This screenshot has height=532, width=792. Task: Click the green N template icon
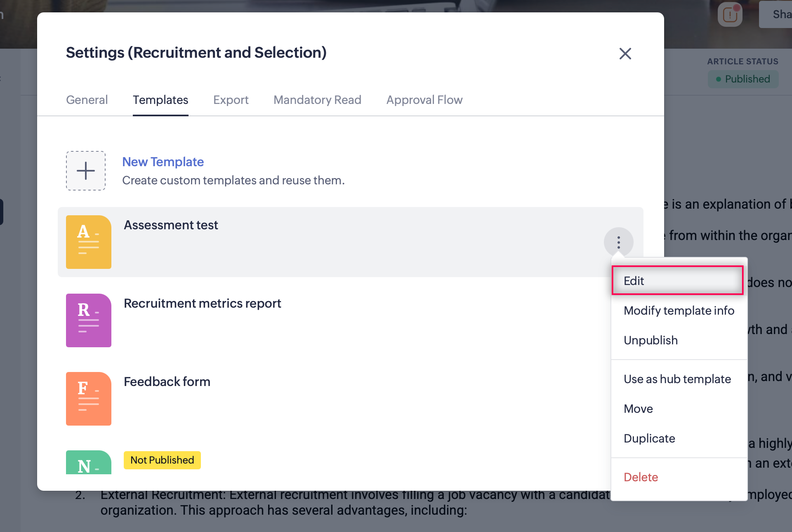tap(89, 463)
